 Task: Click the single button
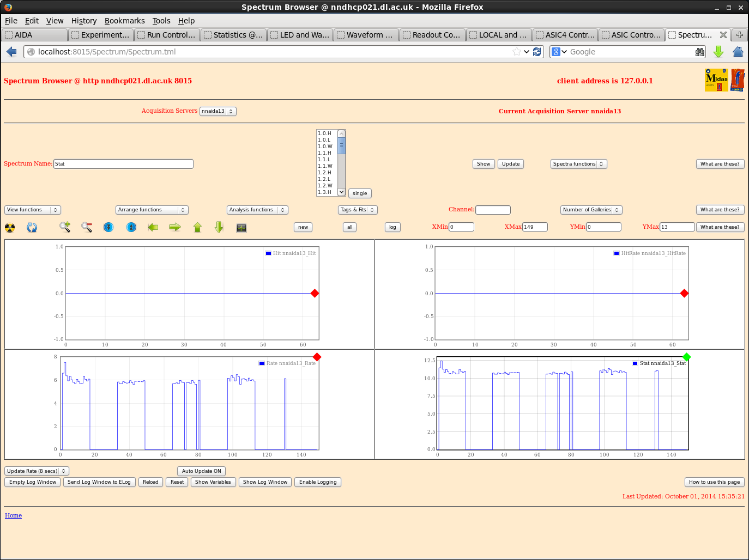360,193
